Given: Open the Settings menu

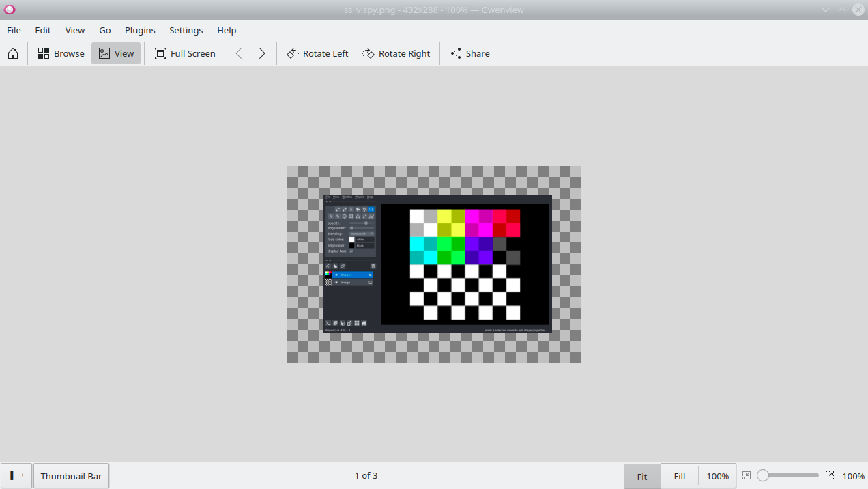Looking at the screenshot, I should pyautogui.click(x=186, y=30).
